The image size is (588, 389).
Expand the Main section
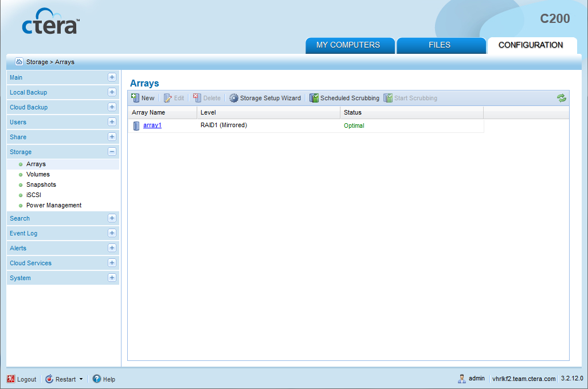[x=112, y=77]
